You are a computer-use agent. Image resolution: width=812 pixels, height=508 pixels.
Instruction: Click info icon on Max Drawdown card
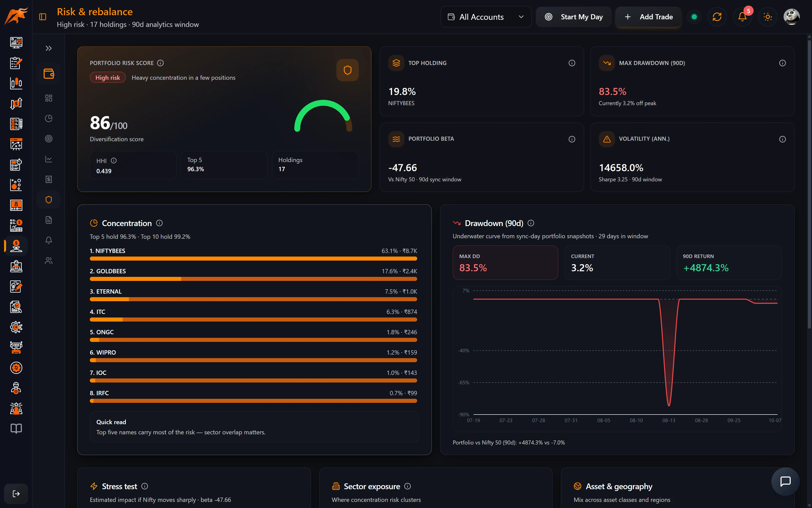click(x=782, y=63)
